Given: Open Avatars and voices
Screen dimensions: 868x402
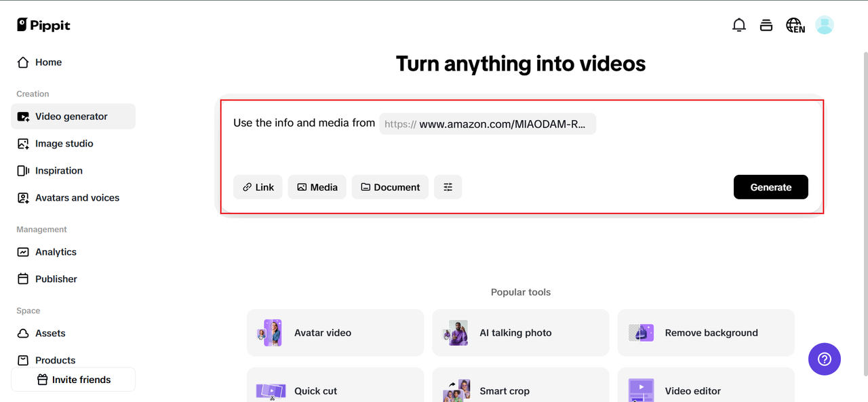Looking at the screenshot, I should 77,198.
